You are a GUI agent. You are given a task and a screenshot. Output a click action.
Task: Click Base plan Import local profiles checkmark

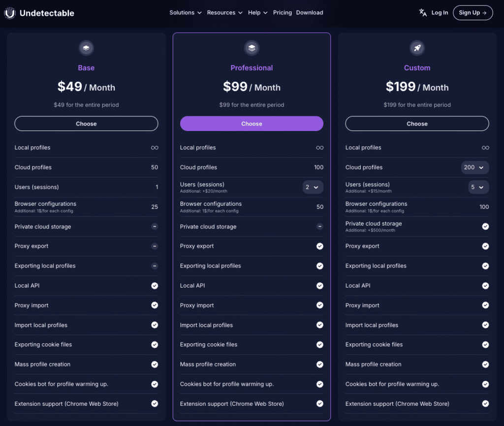(x=155, y=325)
